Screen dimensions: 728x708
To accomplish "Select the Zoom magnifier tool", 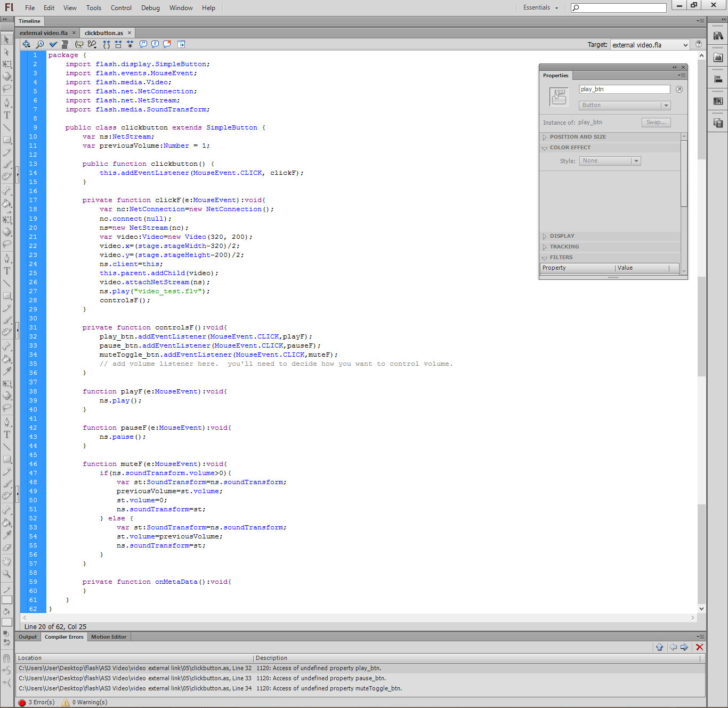I will tap(7, 574).
